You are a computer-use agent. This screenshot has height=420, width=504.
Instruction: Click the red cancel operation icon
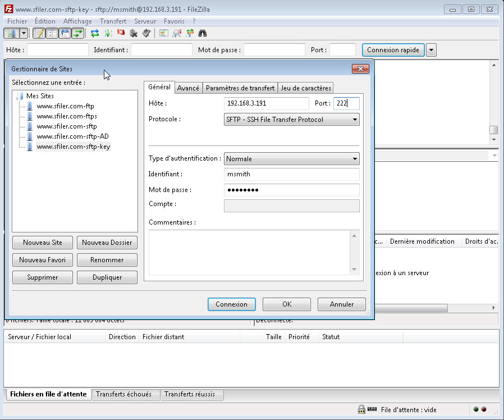pyautogui.click(x=121, y=33)
